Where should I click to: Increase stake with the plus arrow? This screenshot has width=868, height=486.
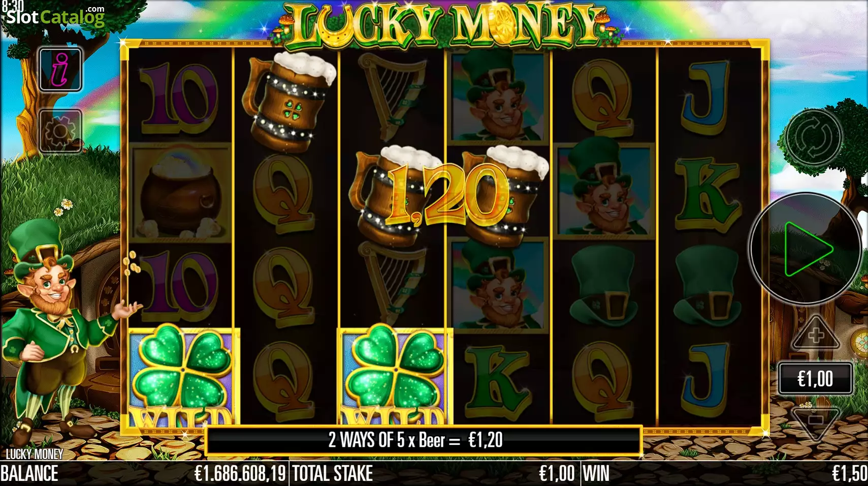tap(816, 333)
